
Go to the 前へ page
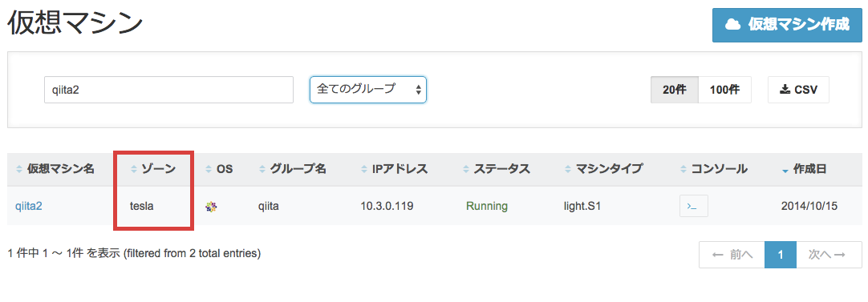732,255
